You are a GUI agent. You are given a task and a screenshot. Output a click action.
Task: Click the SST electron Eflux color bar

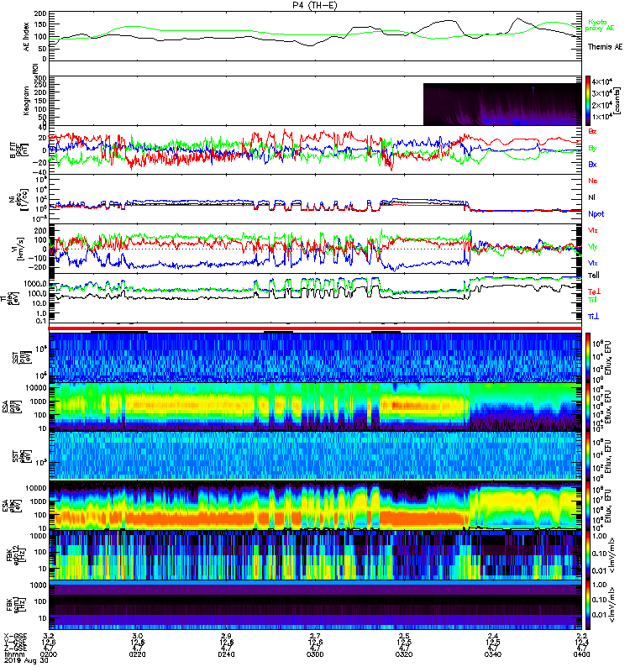[588, 456]
